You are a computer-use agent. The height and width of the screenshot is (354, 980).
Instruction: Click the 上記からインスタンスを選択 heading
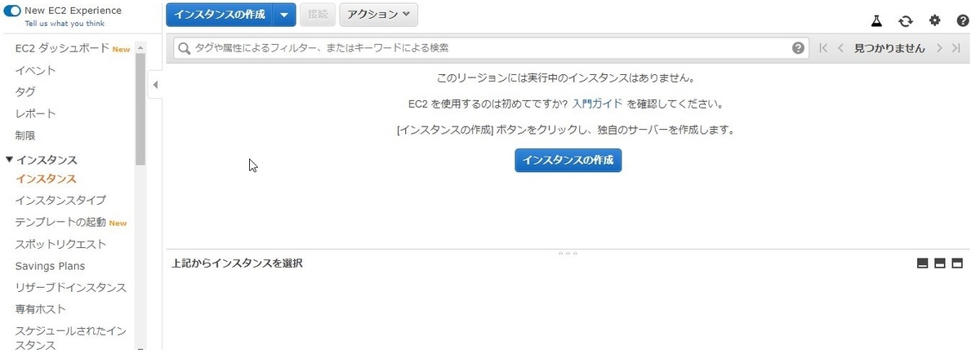click(238, 263)
